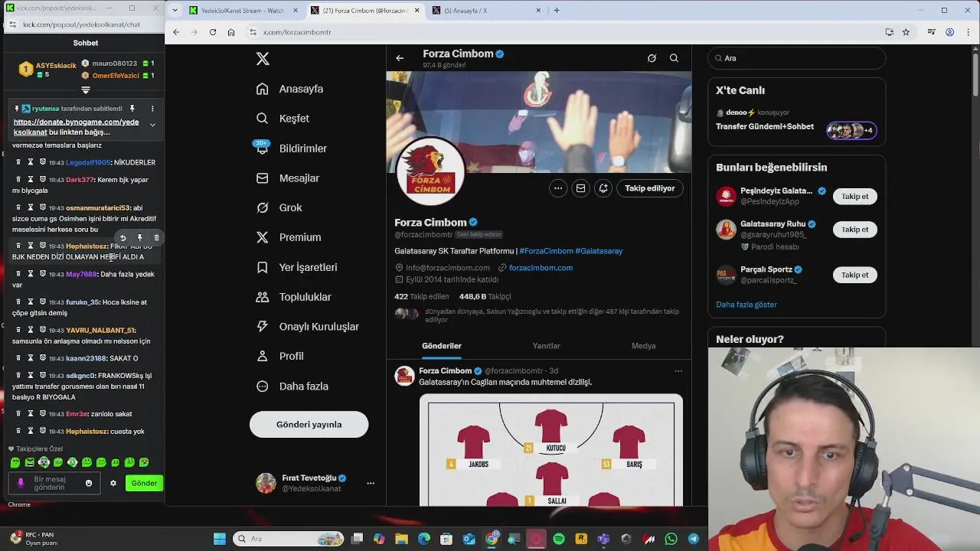Click purple microphone icon in chat input
This screenshot has width=980, height=551.
(x=21, y=483)
